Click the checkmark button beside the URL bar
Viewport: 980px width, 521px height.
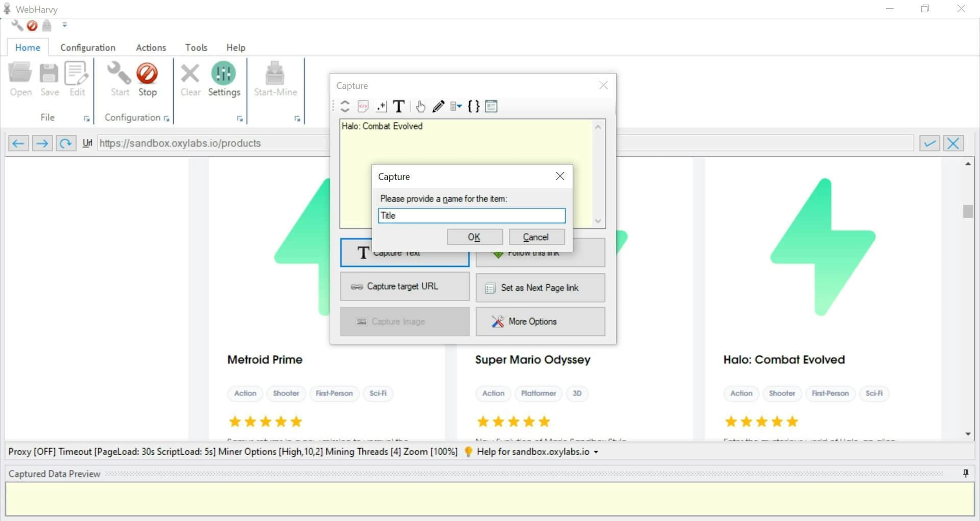pos(929,143)
